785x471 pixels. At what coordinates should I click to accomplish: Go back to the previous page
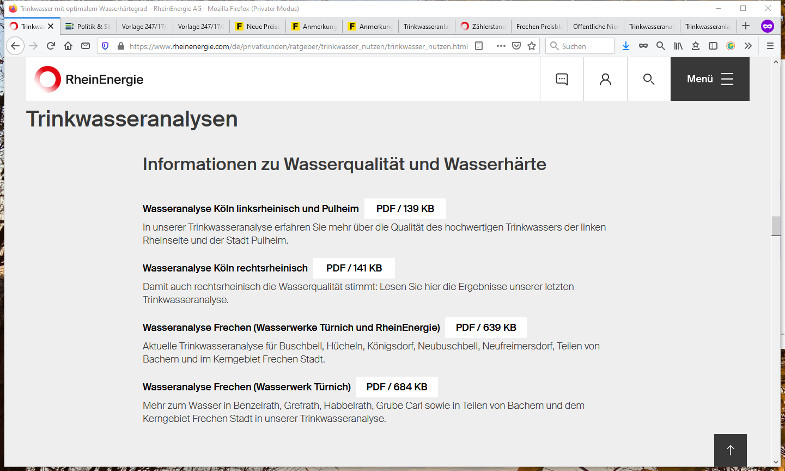click(16, 46)
